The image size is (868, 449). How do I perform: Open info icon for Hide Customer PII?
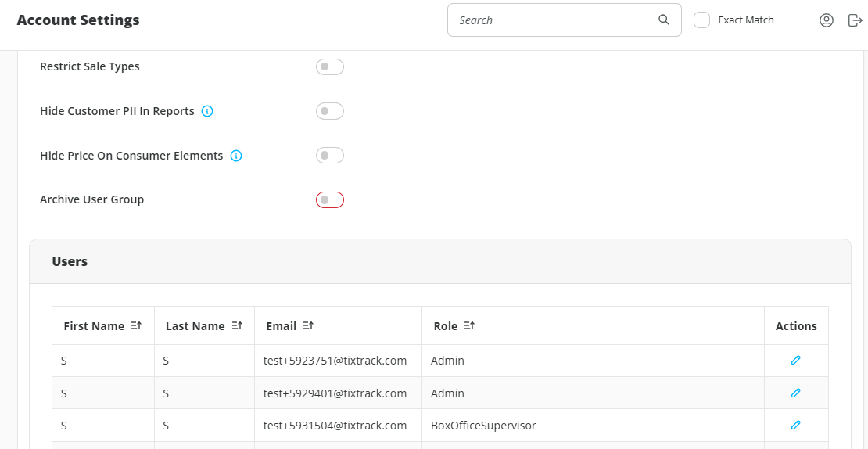click(x=207, y=111)
